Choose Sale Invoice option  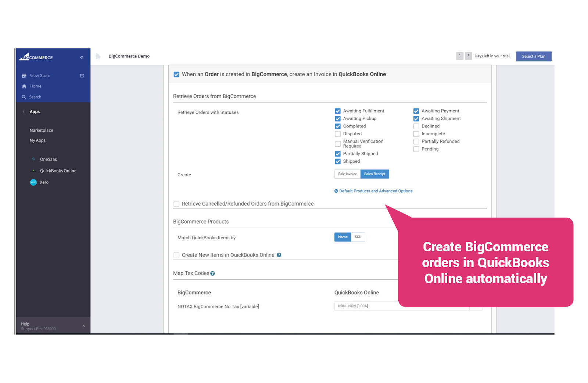pyautogui.click(x=347, y=174)
